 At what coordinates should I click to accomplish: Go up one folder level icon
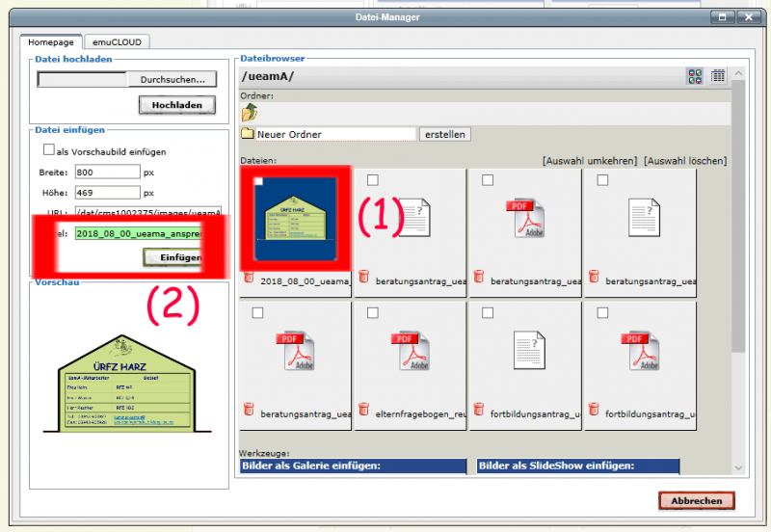250,113
